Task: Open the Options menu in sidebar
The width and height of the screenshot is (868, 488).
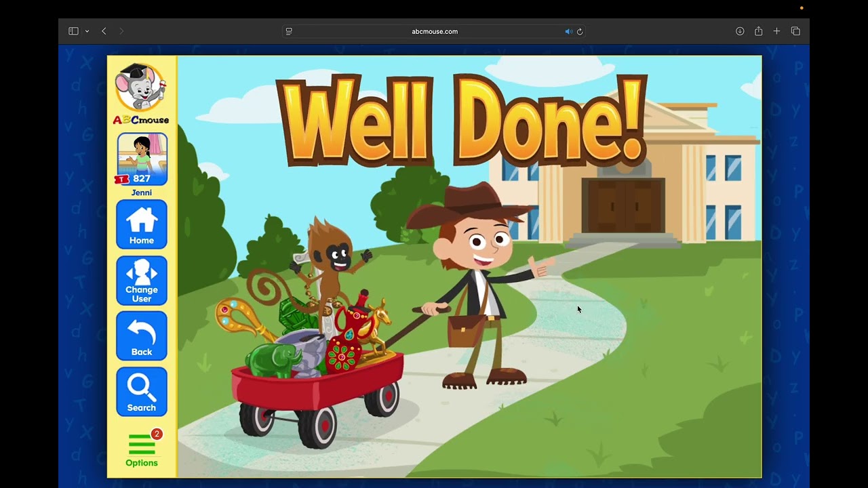Action: pos(142,449)
